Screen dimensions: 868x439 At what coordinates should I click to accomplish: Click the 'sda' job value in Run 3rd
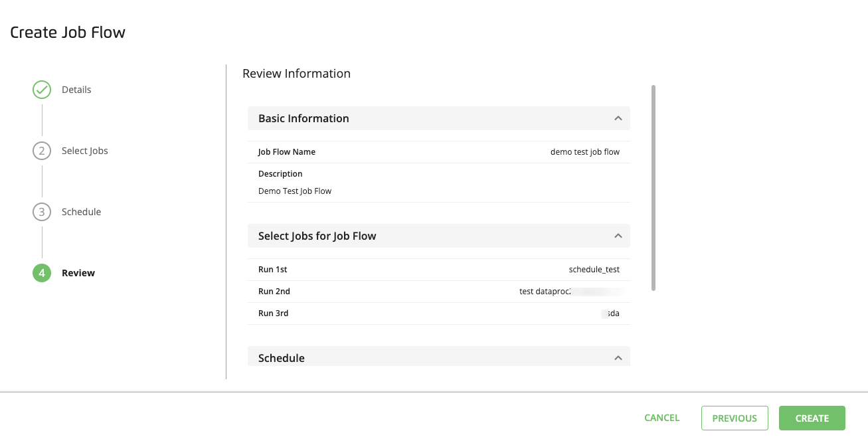(614, 313)
